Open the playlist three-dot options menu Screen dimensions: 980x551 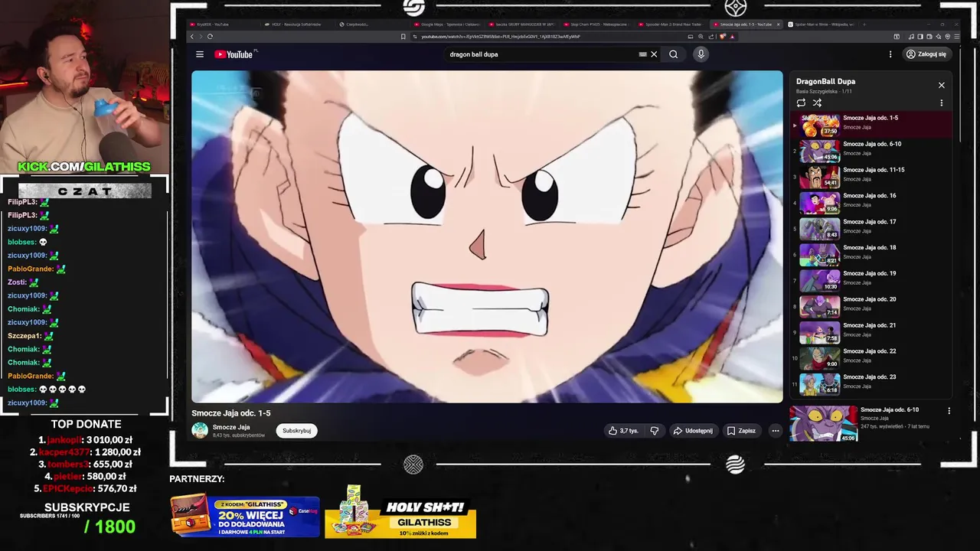(942, 103)
